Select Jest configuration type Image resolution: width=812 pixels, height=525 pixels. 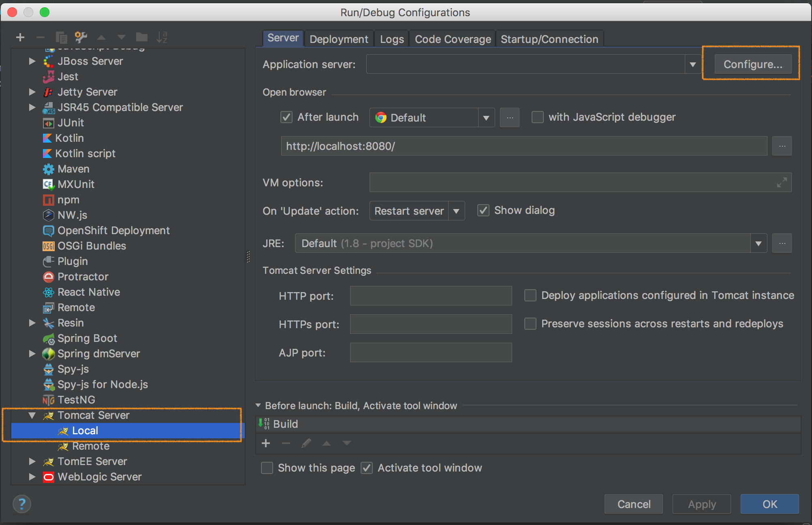coord(68,77)
